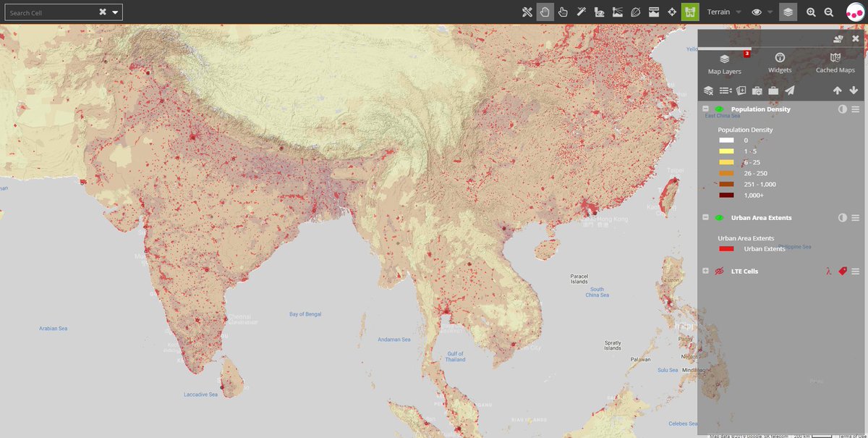Click the 26 - 250 legend label
The height and width of the screenshot is (438, 868).
pos(756,173)
